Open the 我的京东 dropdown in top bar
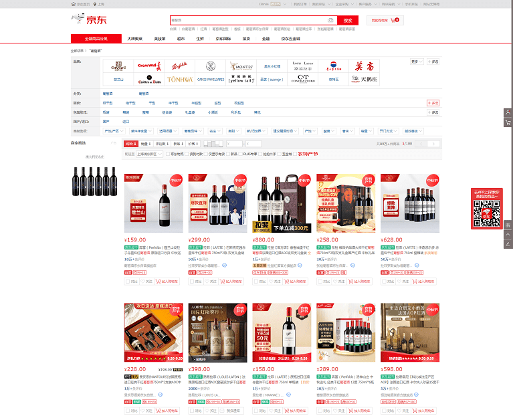Viewport: 513px width, 420px height. coord(320,4)
